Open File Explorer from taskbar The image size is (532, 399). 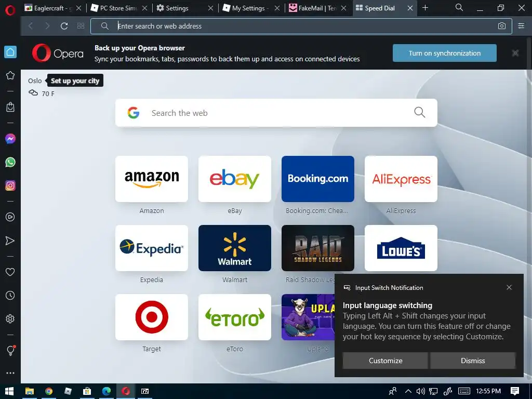tap(30, 391)
